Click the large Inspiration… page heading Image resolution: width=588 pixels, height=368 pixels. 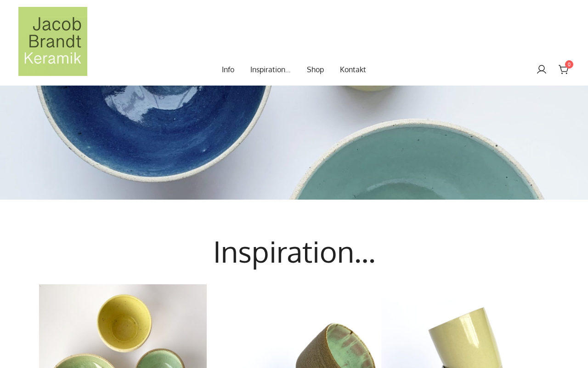tap(294, 252)
